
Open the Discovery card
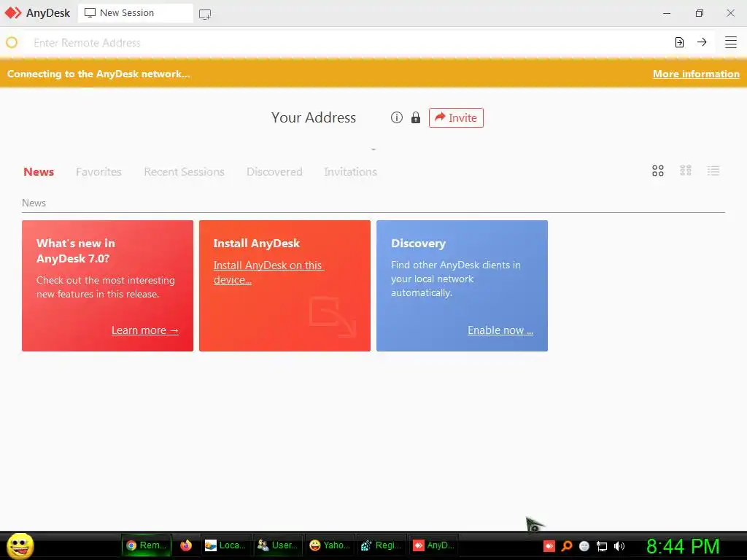pyautogui.click(x=462, y=286)
